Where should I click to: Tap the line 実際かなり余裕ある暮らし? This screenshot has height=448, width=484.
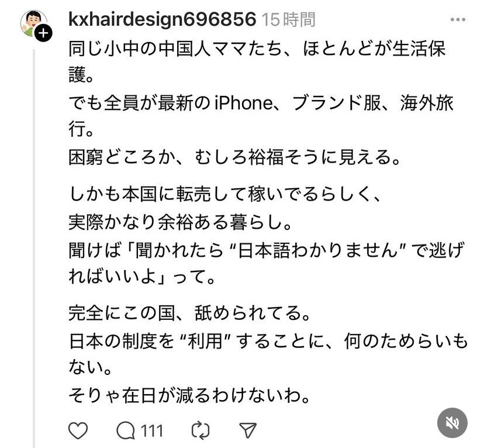coord(180,222)
